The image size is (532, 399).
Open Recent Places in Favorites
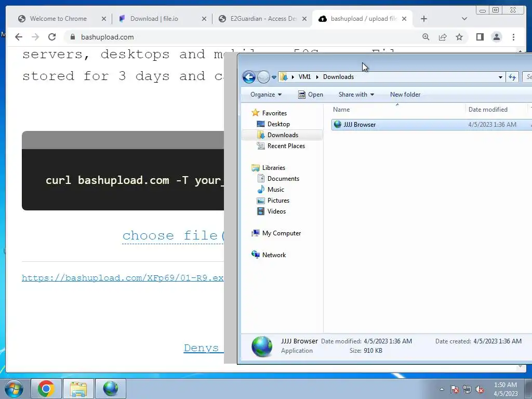pos(286,145)
